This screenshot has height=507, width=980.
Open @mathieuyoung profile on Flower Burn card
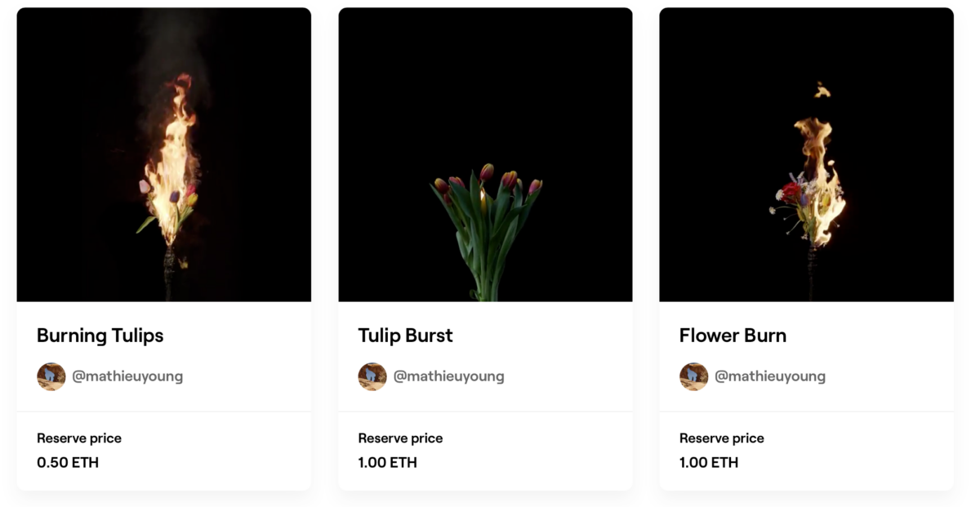[770, 376]
